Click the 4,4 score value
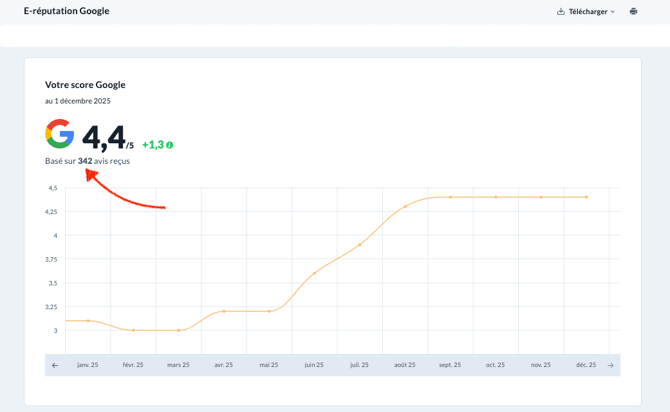670x412 pixels. click(x=103, y=138)
